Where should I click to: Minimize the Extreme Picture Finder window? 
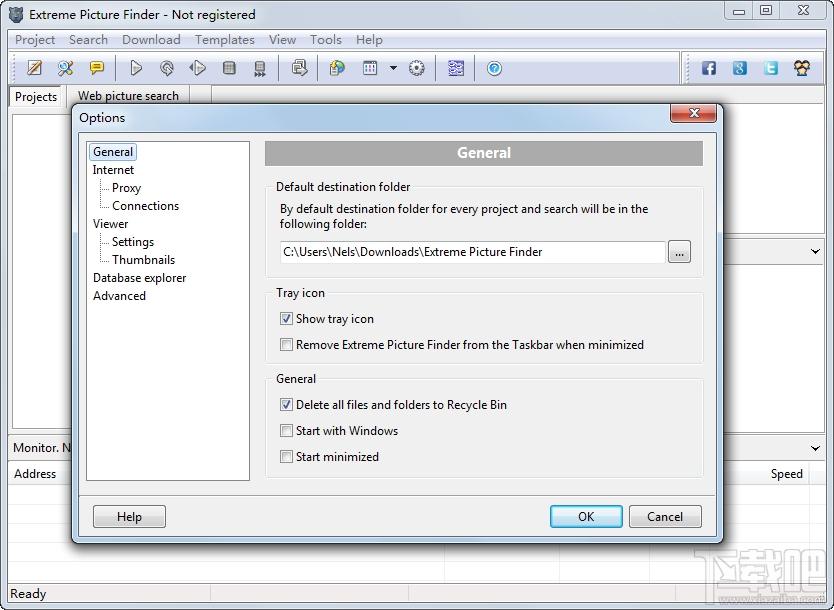pos(739,11)
